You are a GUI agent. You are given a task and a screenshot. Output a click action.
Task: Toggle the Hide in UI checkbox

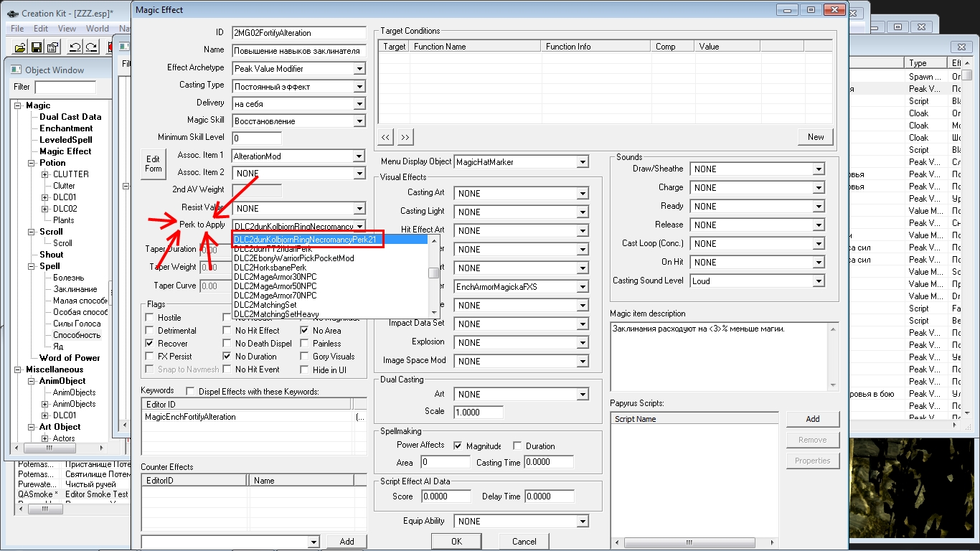305,369
